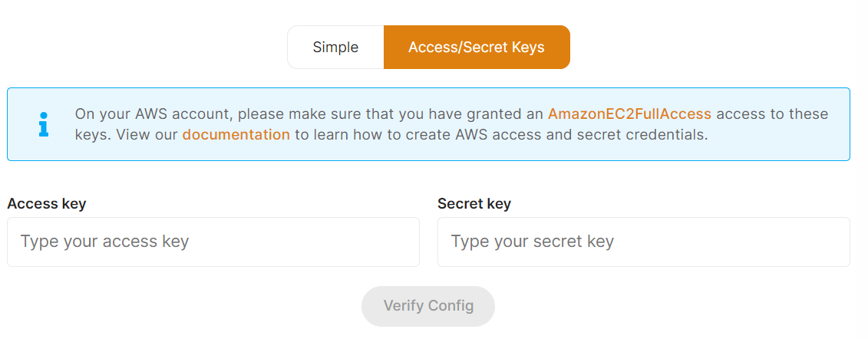Open the documentation link
The image size is (868, 339).
236,135
